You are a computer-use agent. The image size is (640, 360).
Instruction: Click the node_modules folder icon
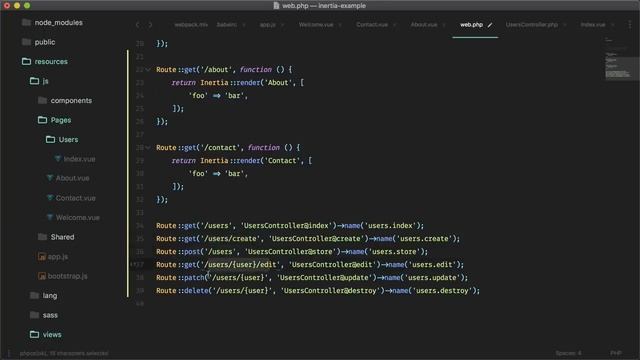coord(26,22)
